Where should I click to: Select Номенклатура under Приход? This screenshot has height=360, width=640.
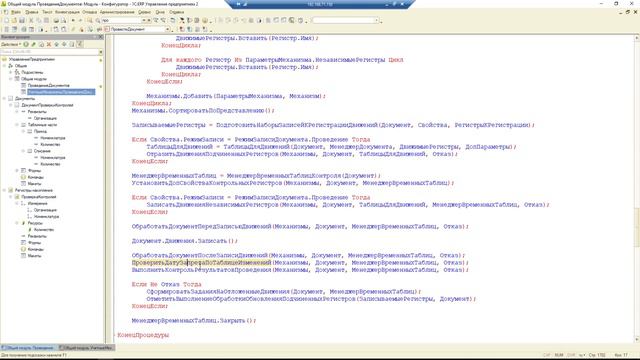pos(53,138)
